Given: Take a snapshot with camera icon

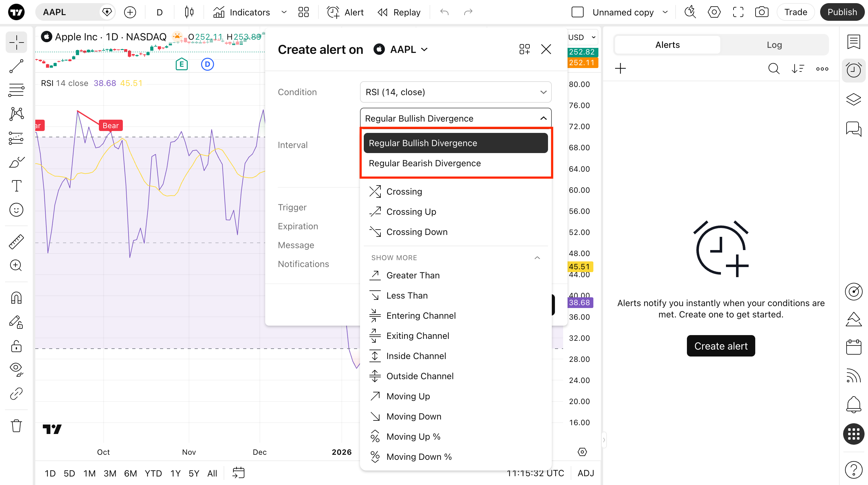Looking at the screenshot, I should click(x=762, y=13).
